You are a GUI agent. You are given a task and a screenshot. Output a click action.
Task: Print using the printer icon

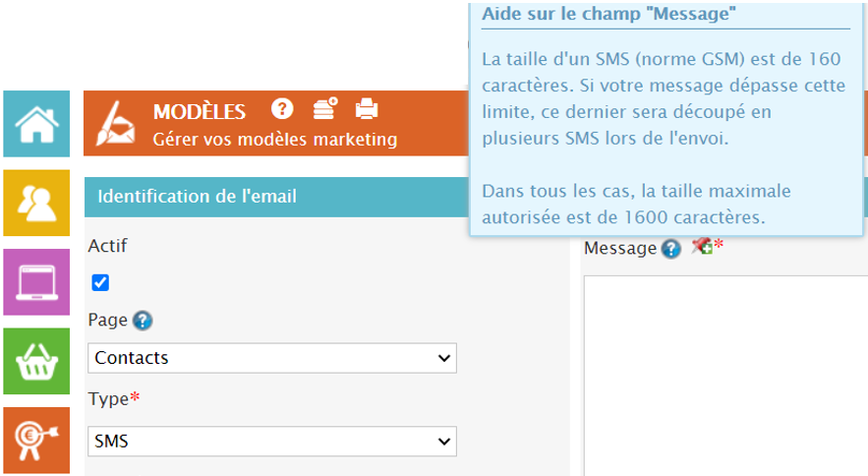[x=367, y=108]
